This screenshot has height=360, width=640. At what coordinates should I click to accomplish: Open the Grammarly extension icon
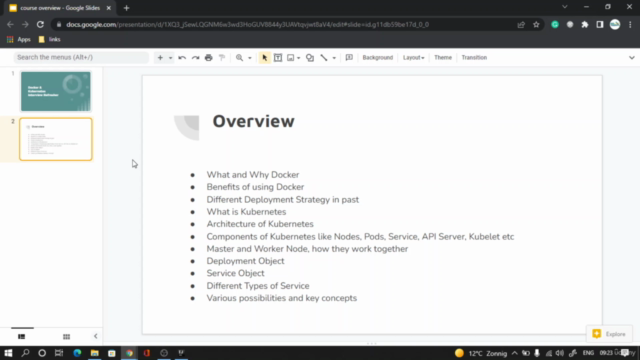click(555, 24)
